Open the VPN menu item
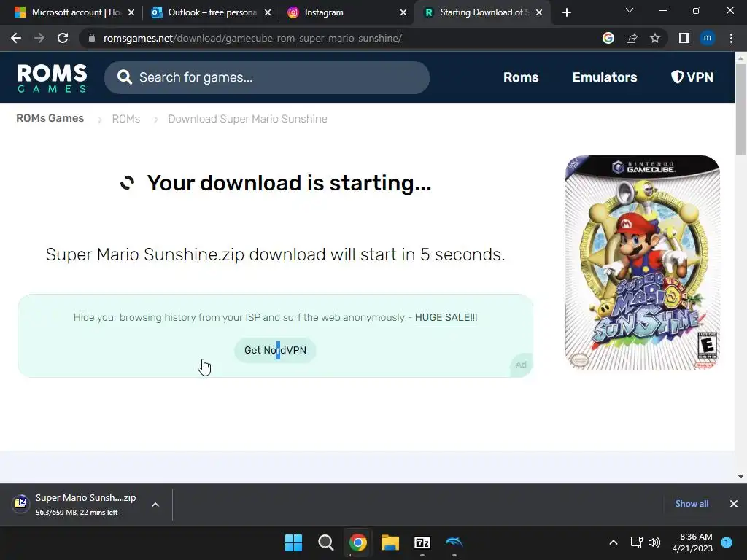 tap(692, 77)
